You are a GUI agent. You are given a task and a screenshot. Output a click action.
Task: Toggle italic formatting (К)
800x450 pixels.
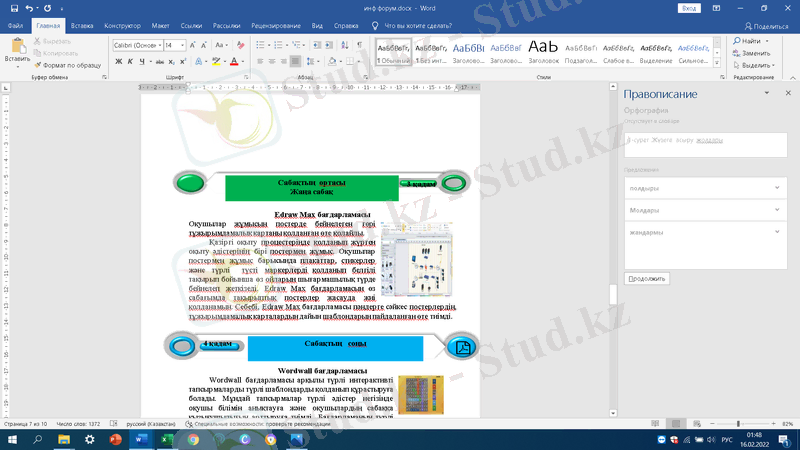pyautogui.click(x=130, y=61)
